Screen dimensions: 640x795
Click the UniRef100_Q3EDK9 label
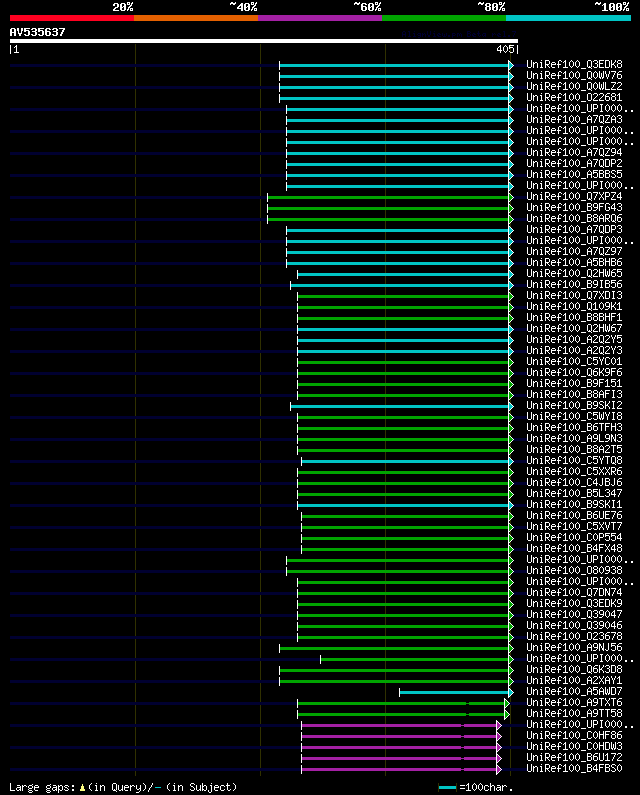[574, 603]
